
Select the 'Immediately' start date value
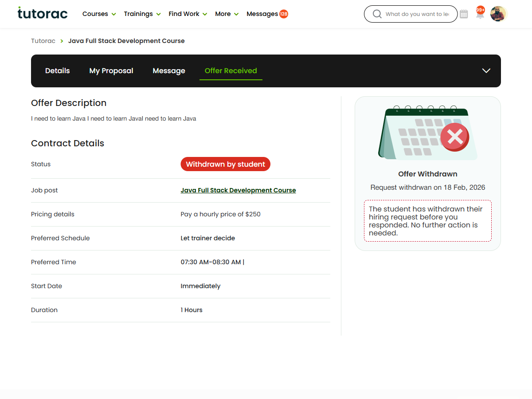point(200,286)
